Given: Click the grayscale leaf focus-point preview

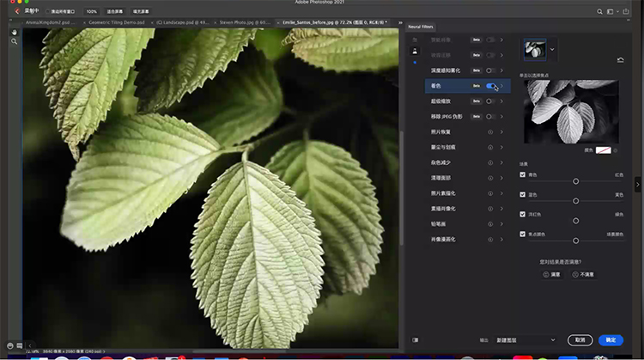Looking at the screenshot, I should click(x=571, y=112).
